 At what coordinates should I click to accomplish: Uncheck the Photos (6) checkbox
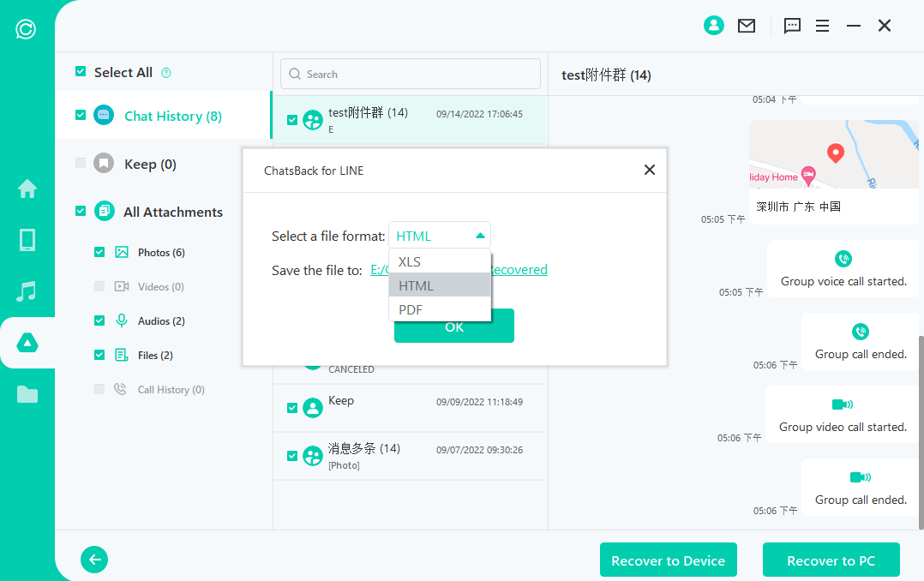tap(99, 252)
